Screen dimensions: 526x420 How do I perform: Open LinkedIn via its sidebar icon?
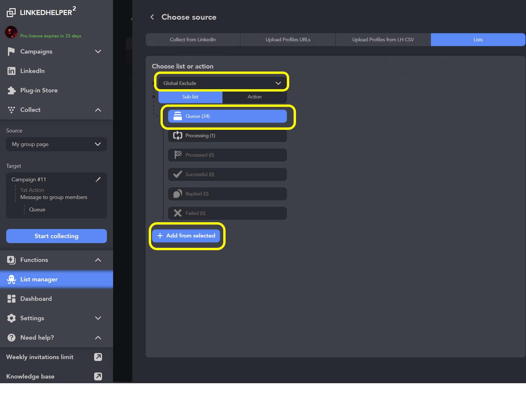point(11,71)
